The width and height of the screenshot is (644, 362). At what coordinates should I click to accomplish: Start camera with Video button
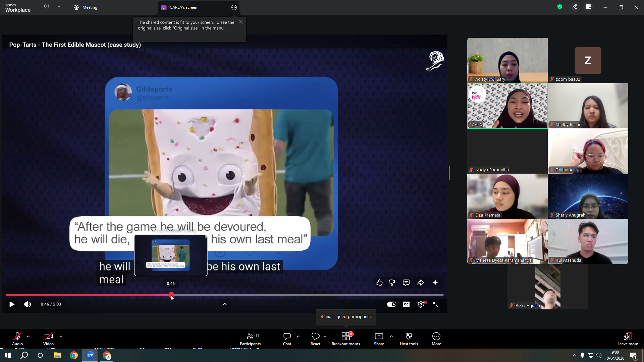[48, 339]
